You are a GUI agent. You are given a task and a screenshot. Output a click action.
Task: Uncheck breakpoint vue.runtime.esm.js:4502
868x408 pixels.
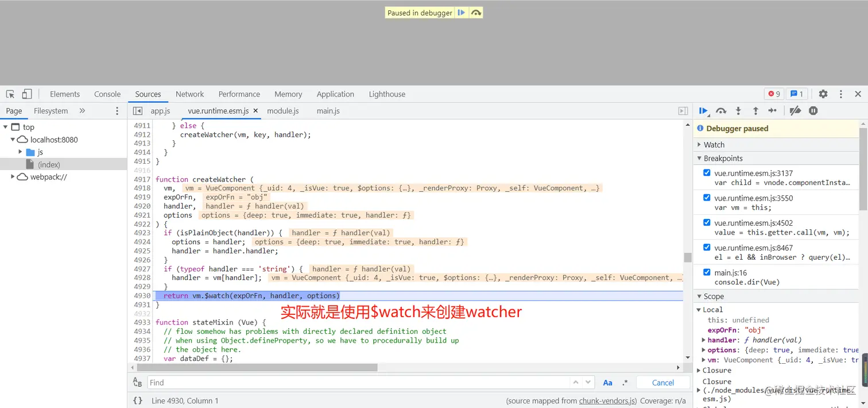[707, 222]
